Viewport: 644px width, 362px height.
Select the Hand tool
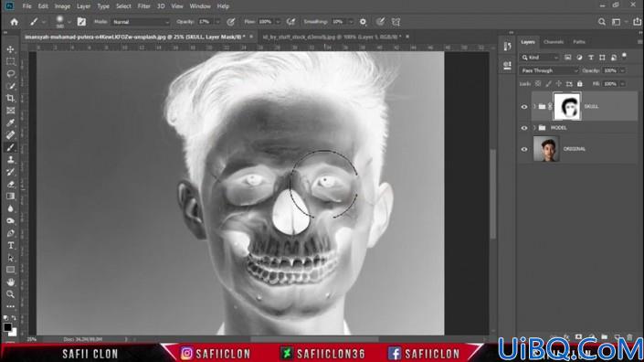point(11,282)
